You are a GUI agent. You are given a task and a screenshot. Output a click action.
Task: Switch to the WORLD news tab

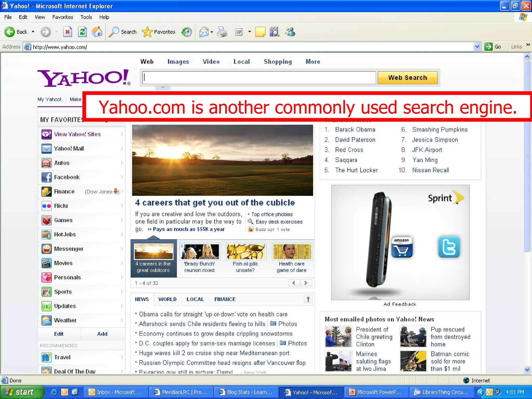(x=168, y=299)
